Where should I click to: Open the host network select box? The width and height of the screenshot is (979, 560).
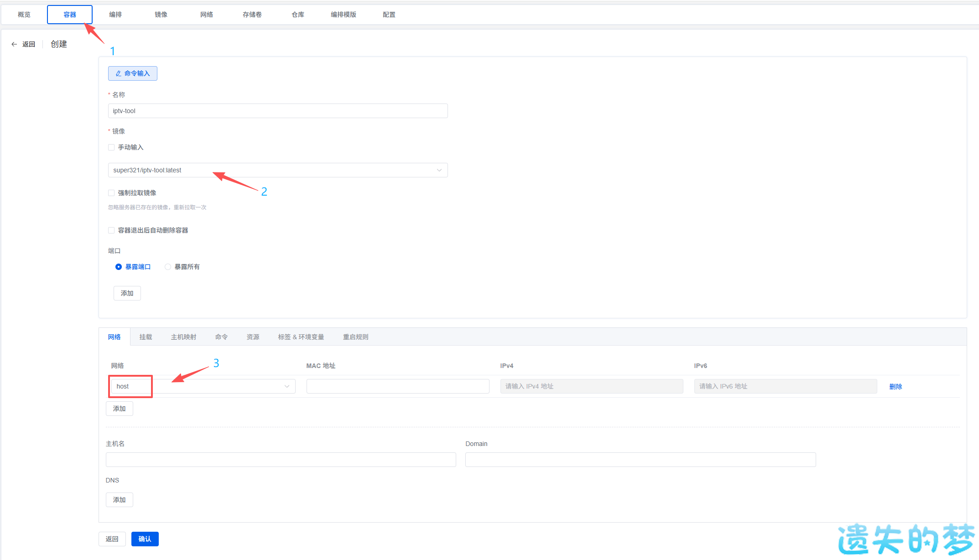tap(203, 386)
